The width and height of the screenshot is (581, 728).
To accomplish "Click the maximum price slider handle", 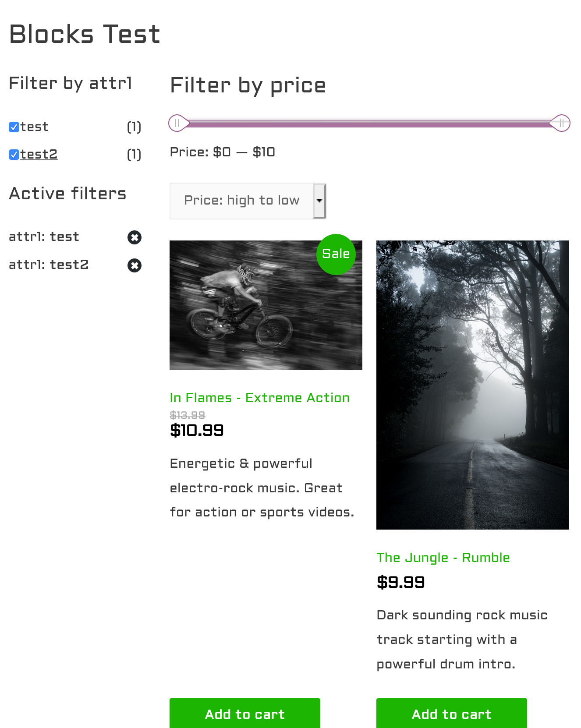I will coord(561,123).
